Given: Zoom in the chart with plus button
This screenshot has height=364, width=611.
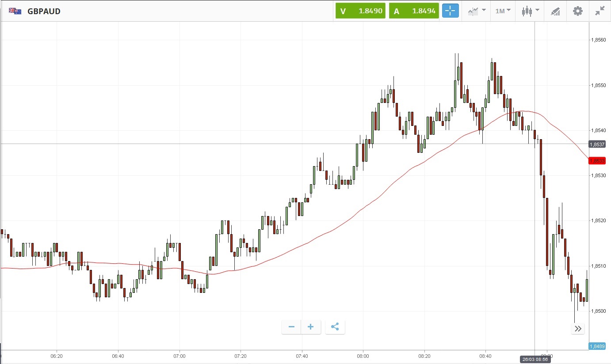Looking at the screenshot, I should pos(311,327).
